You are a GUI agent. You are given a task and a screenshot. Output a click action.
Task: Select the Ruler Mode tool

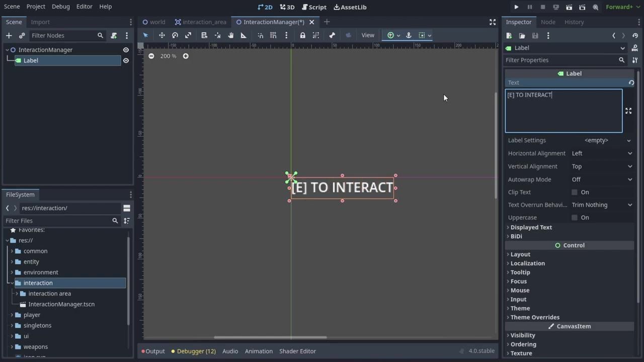[x=244, y=35]
